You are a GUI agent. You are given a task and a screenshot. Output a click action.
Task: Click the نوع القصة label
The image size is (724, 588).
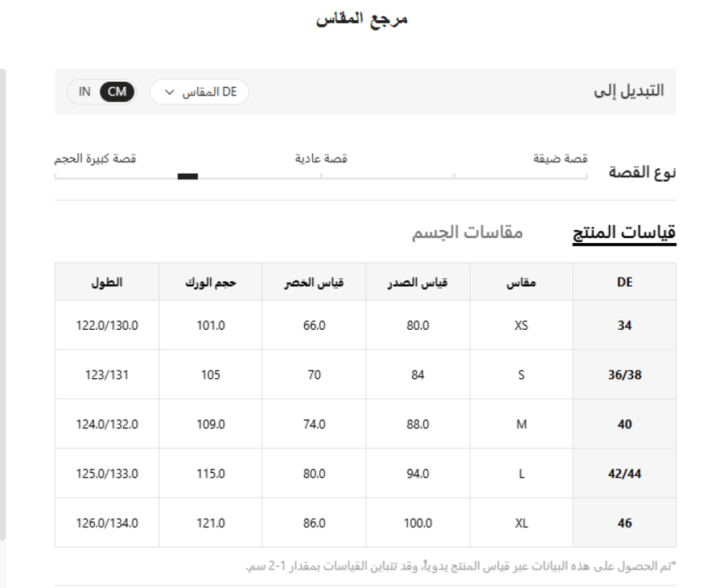[642, 172]
